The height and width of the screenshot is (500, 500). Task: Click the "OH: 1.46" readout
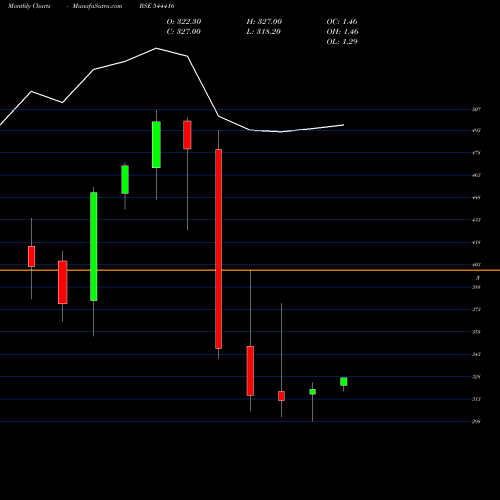tap(342, 32)
